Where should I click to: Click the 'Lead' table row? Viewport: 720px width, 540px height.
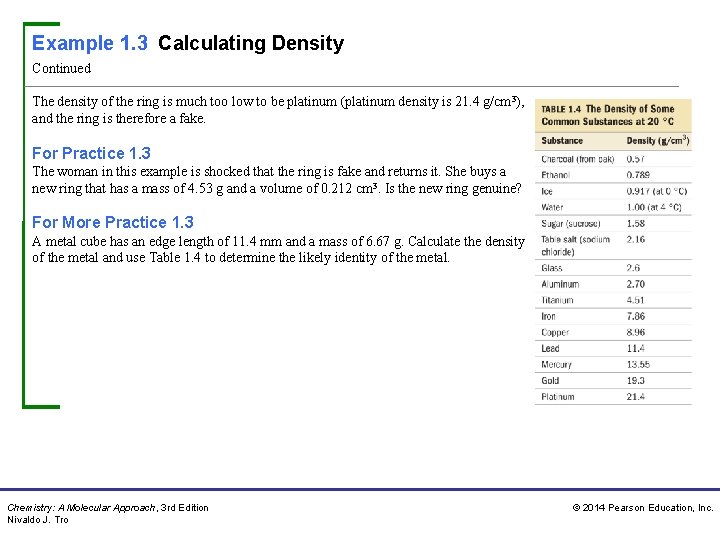click(613, 349)
